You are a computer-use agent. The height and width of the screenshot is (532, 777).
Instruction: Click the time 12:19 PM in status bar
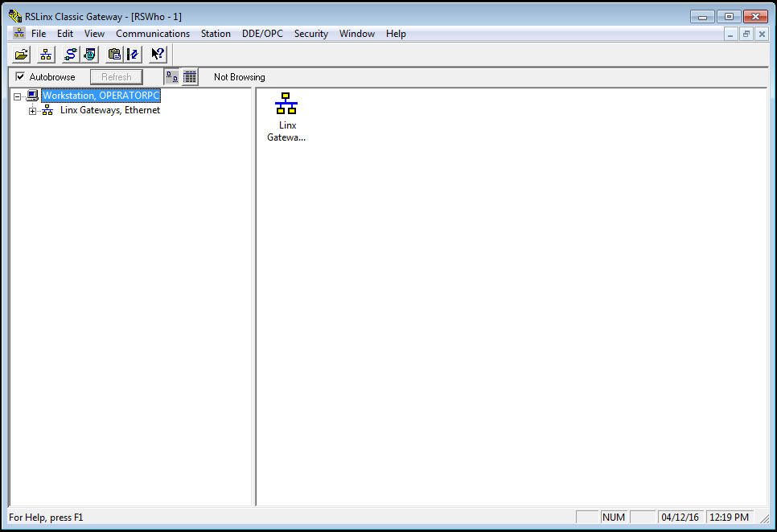pos(729,518)
